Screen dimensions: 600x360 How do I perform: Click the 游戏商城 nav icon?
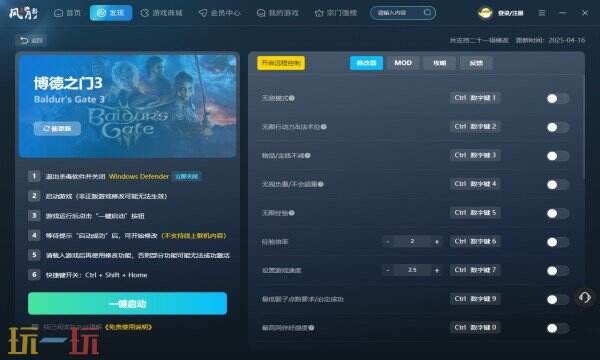(x=145, y=13)
